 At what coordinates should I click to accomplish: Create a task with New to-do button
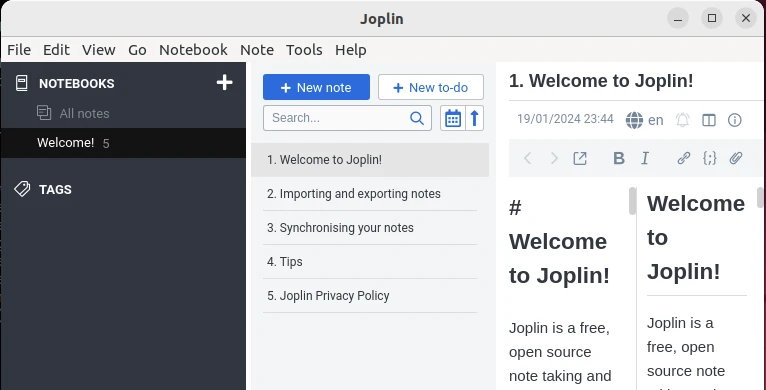click(x=431, y=87)
